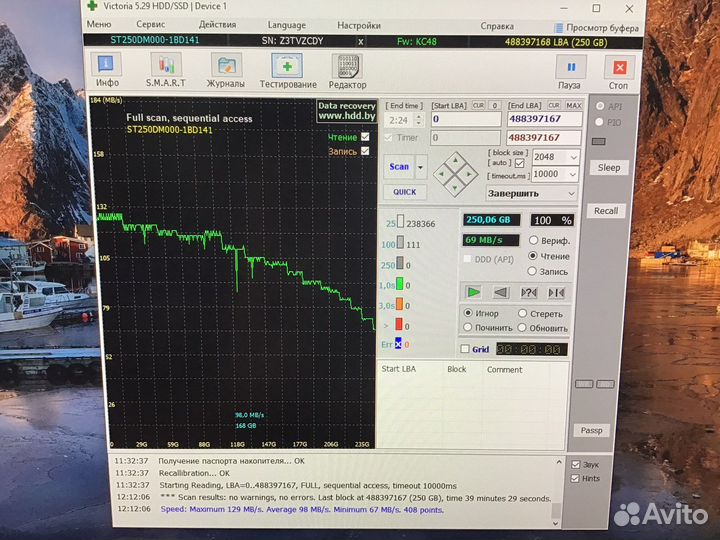Click the reverse playback arrow button
This screenshot has height=540, width=720.
[501, 292]
